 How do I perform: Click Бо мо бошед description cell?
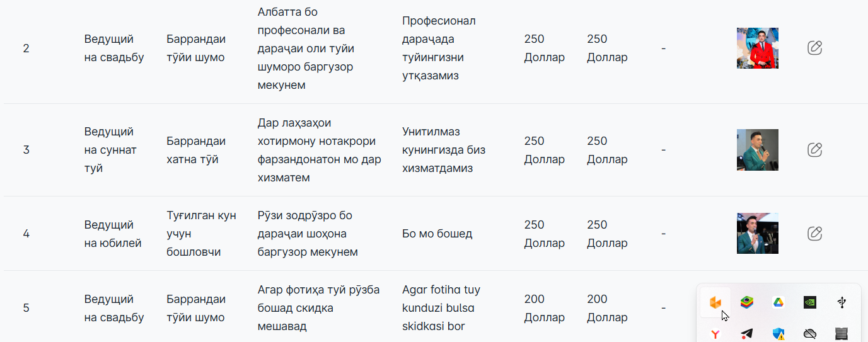point(437,234)
